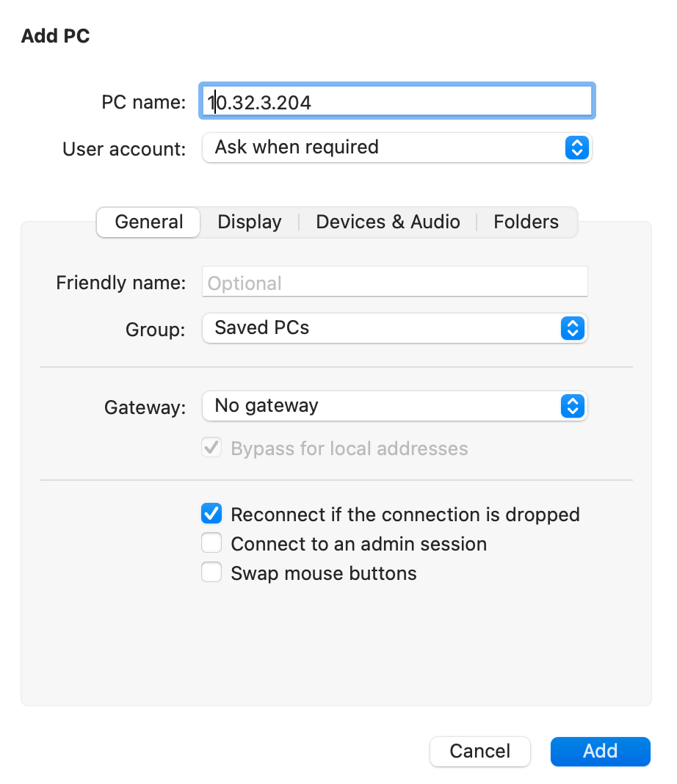Click the blue chevron icon beside Saved PCs

tap(573, 328)
